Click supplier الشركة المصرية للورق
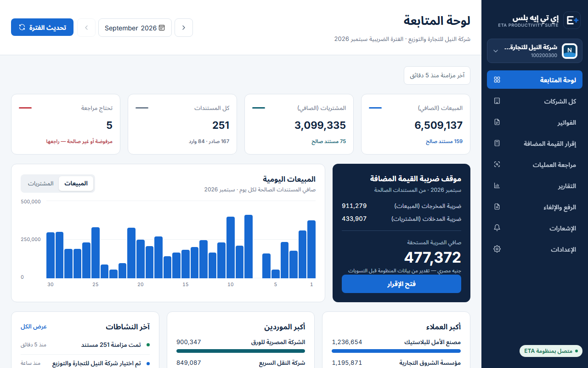 [x=278, y=342]
